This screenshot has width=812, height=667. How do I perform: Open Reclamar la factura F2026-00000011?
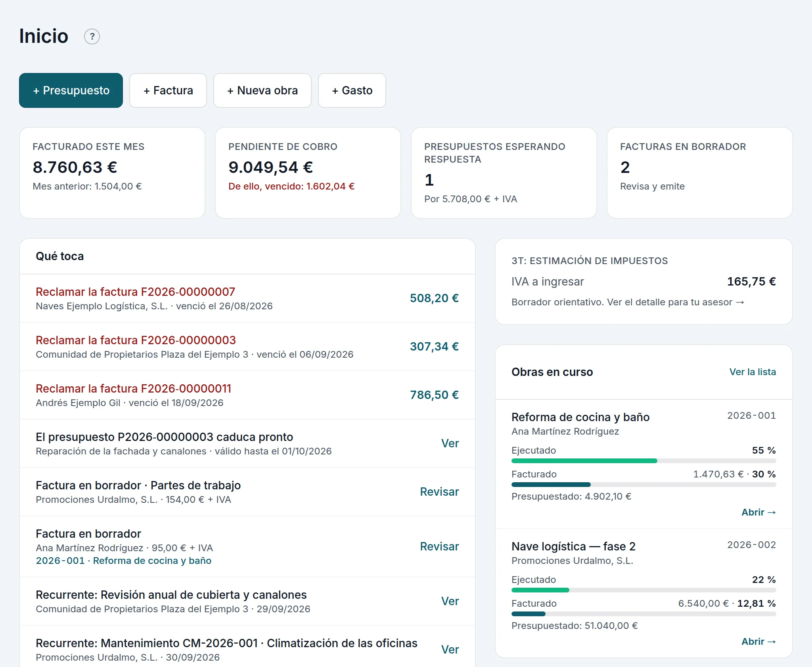[x=134, y=389]
